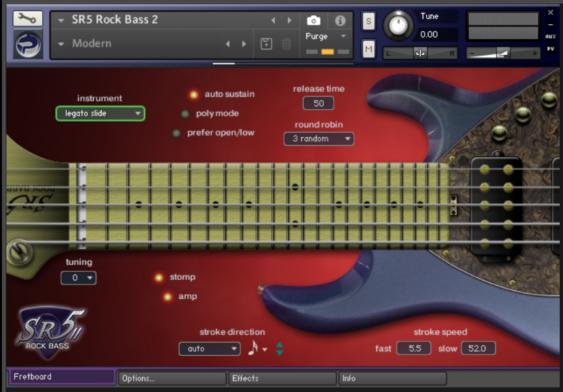This screenshot has height=392, width=563.
Task: Click the release time value field
Action: 318,103
